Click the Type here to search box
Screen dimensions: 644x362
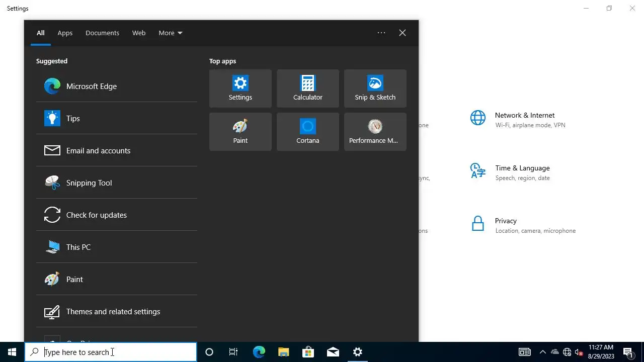pos(111,352)
